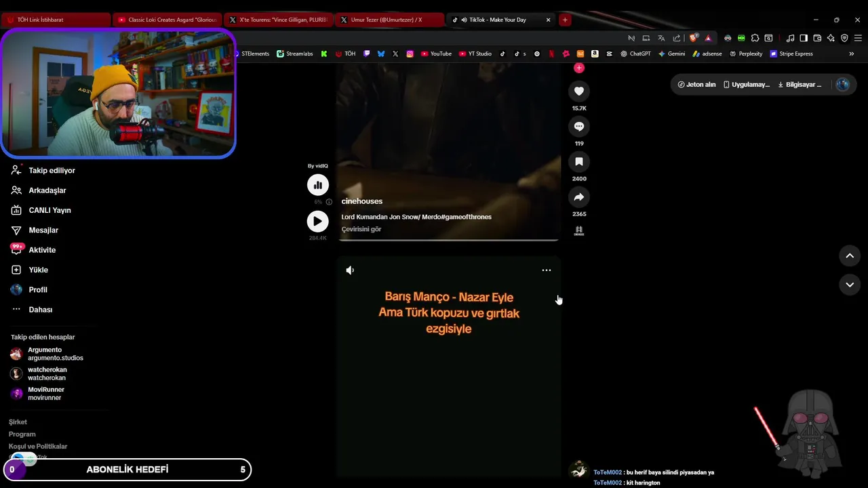Screen dimensions: 868x488
Task: Open the Streamlabs bookmark
Action: (x=295, y=54)
